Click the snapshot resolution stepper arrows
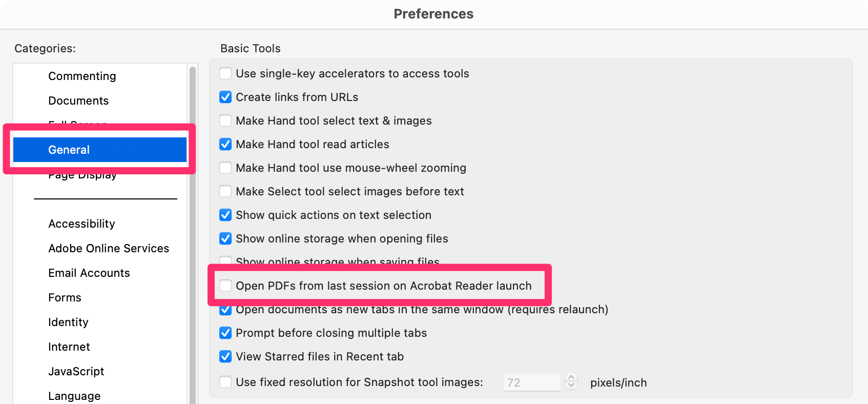Image resolution: width=868 pixels, height=404 pixels. tap(571, 381)
